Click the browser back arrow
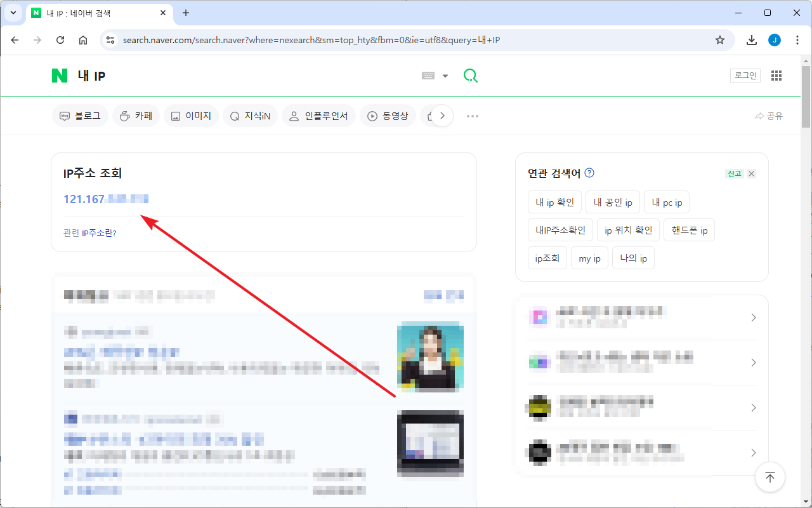812x508 pixels. coord(15,40)
